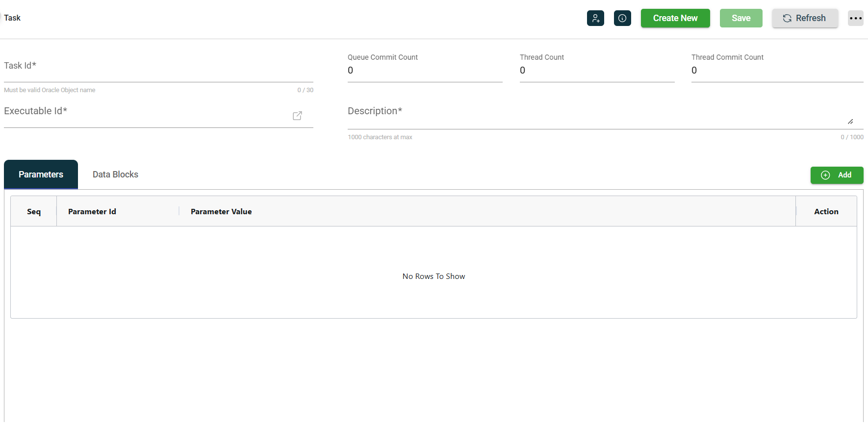Edit the Queue Commit Count field
This screenshot has width=868, height=425.
(x=425, y=71)
